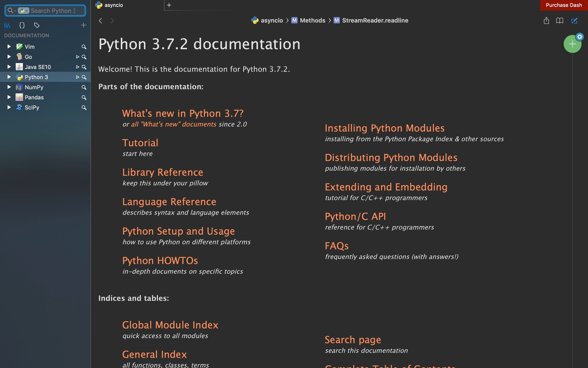Go back with the left arrow
Image resolution: width=588 pixels, height=368 pixels.
tap(101, 20)
